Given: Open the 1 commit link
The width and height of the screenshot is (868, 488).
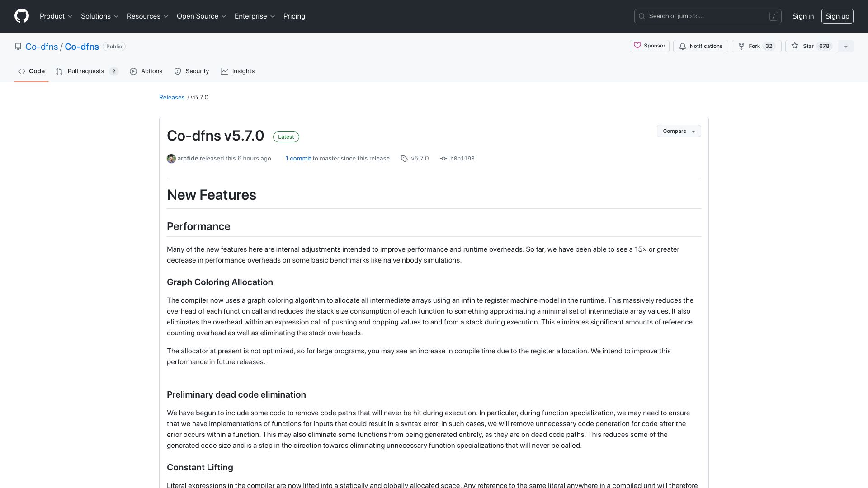Looking at the screenshot, I should (x=298, y=159).
